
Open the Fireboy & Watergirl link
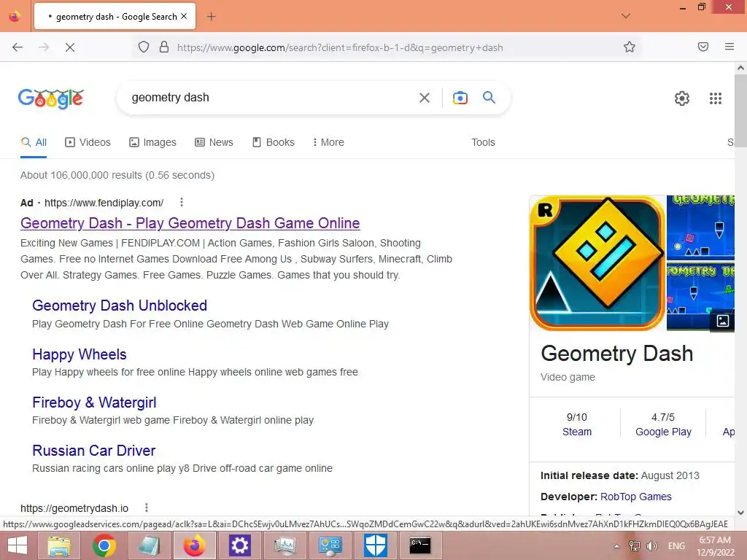point(94,402)
